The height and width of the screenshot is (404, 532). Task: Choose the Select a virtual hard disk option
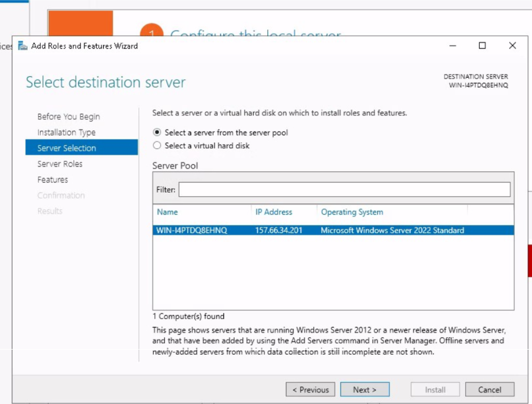[157, 146]
